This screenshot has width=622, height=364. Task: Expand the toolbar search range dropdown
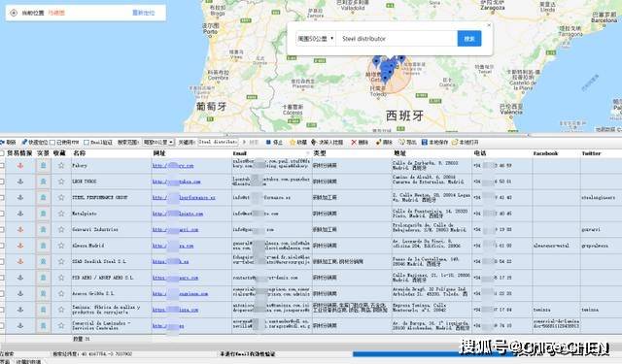(x=158, y=142)
